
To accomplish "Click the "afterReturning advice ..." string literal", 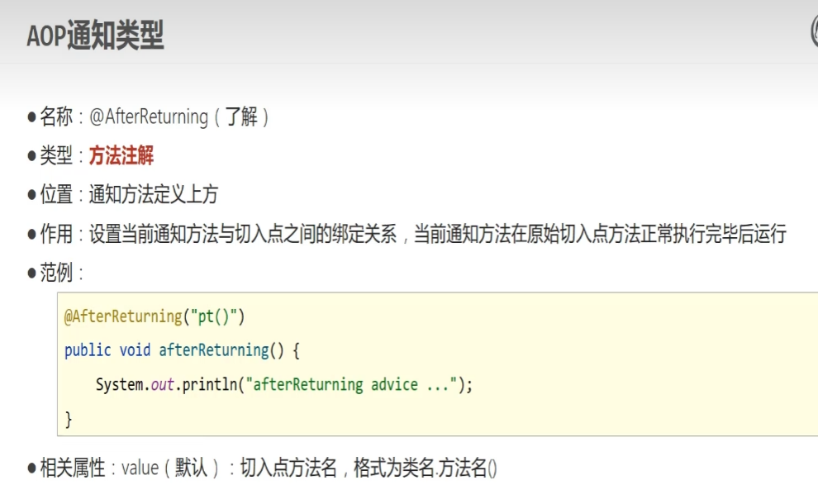I will [354, 384].
